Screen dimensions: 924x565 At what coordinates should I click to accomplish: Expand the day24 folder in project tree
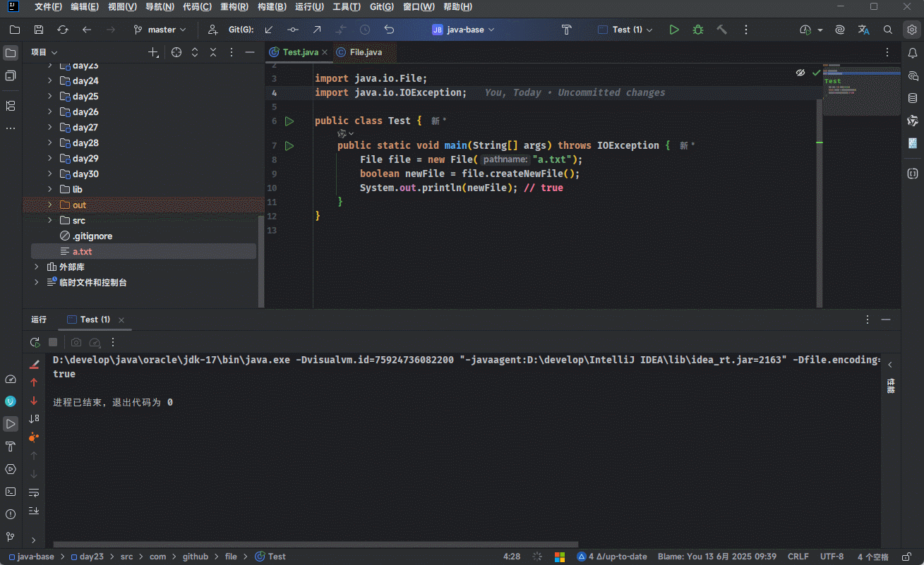(x=50, y=81)
